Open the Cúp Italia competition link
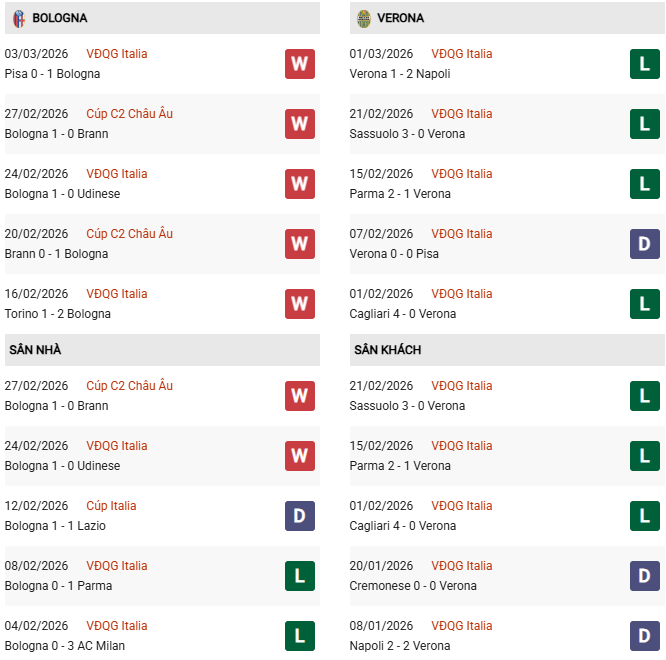Screen dimensions: 666x660 [111, 506]
